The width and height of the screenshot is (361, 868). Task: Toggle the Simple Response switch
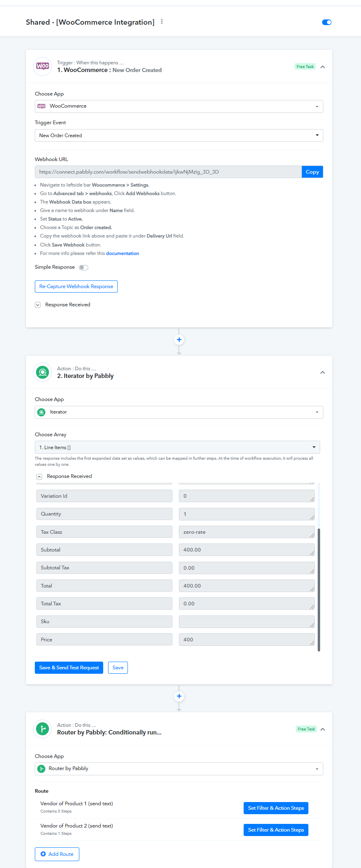pyautogui.click(x=83, y=267)
